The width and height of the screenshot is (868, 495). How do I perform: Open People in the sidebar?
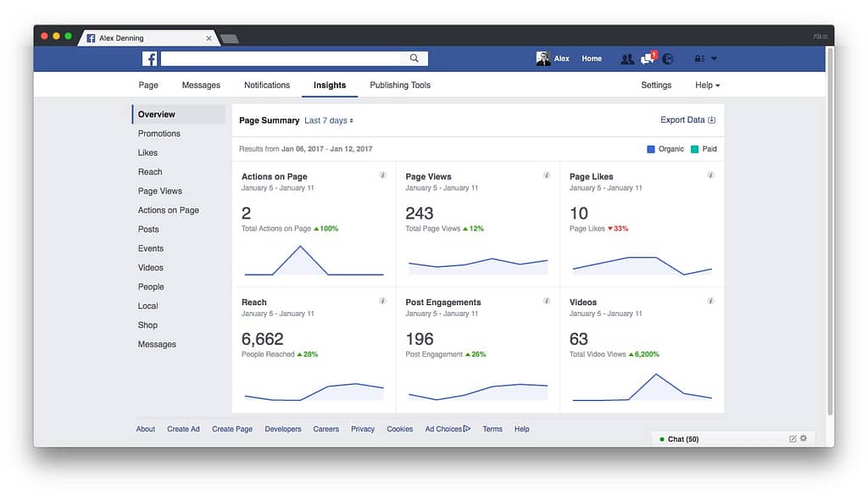151,286
